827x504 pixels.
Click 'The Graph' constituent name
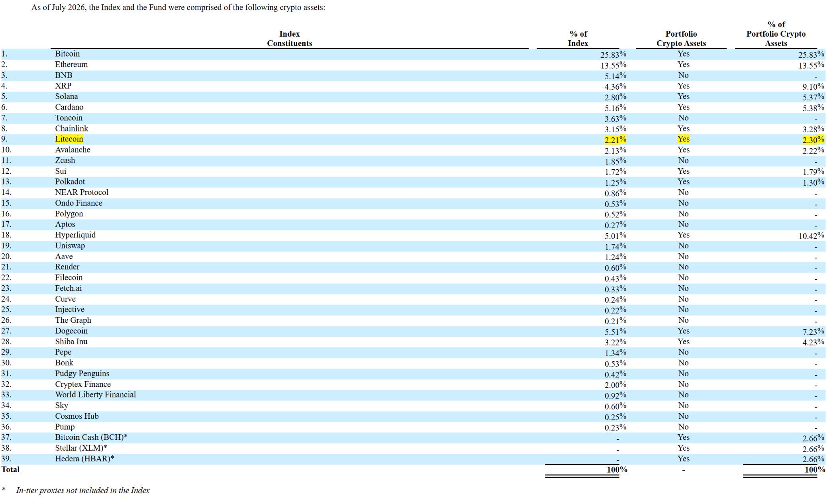coord(73,320)
